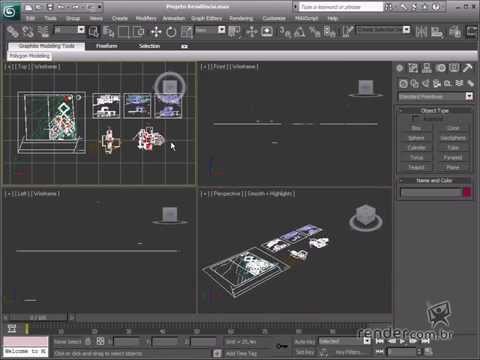Open the named selection sets dropdown

click(383, 30)
